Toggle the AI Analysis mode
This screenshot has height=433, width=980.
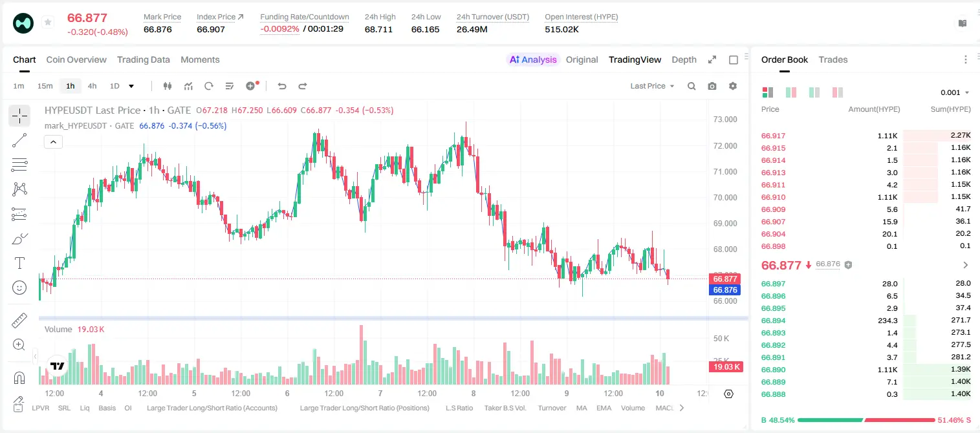click(x=532, y=59)
